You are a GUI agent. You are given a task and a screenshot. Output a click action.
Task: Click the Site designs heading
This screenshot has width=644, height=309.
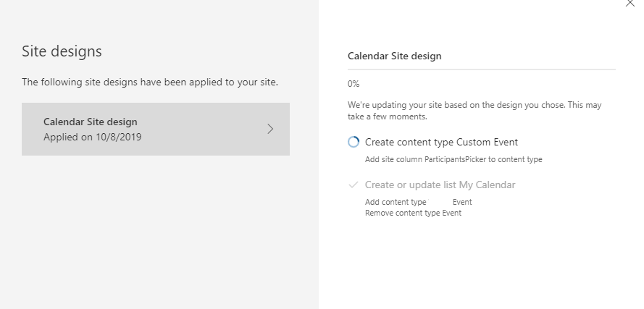62,51
